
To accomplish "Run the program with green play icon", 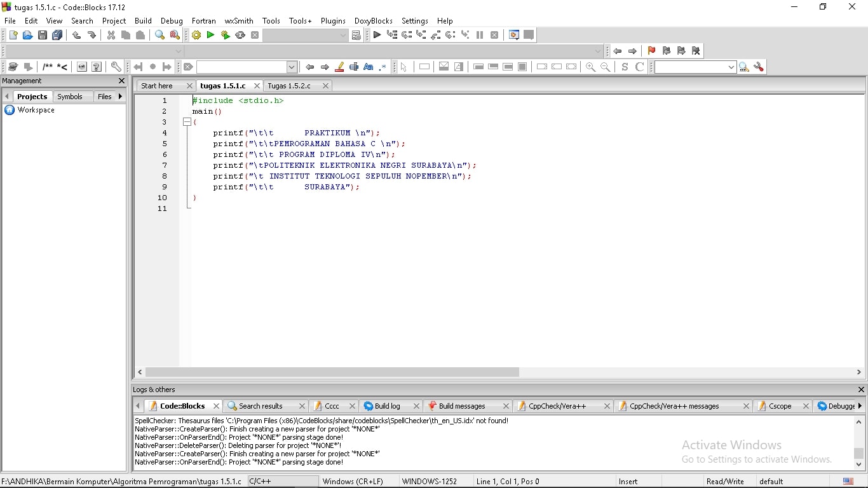I will 210,36.
